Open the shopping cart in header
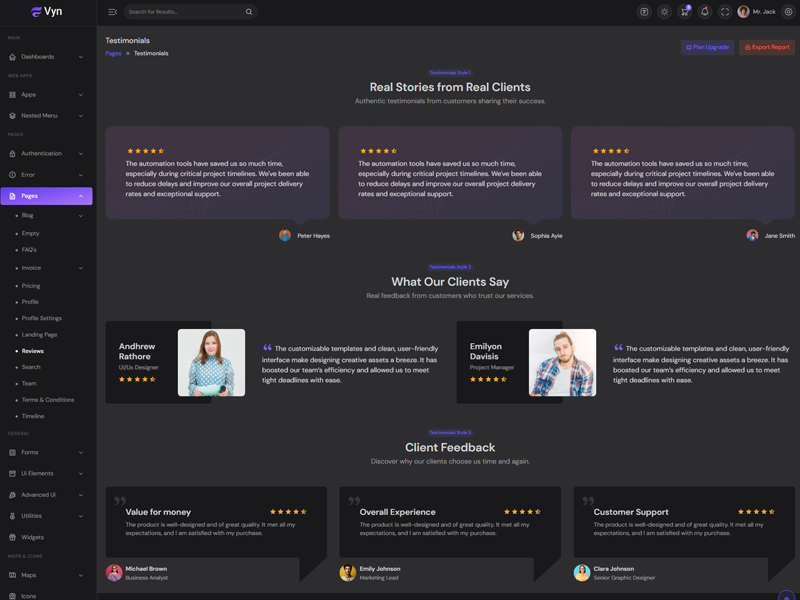Screen dimensions: 800x600 685,12
